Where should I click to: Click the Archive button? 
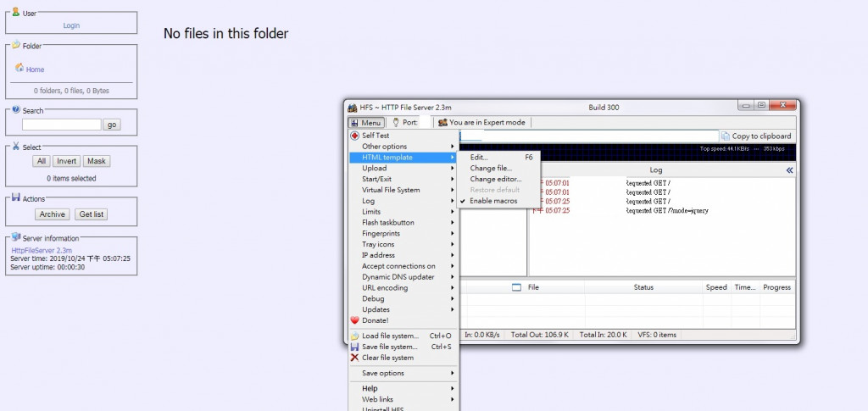pos(53,214)
